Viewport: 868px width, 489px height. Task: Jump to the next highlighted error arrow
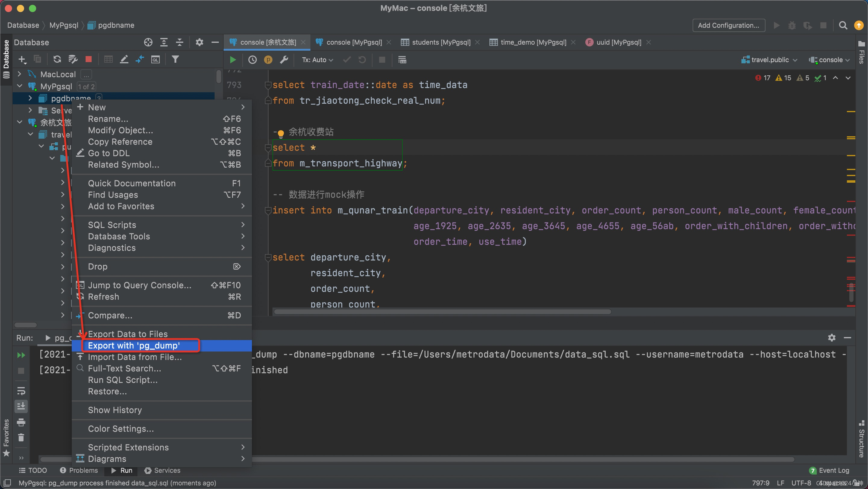coord(848,78)
